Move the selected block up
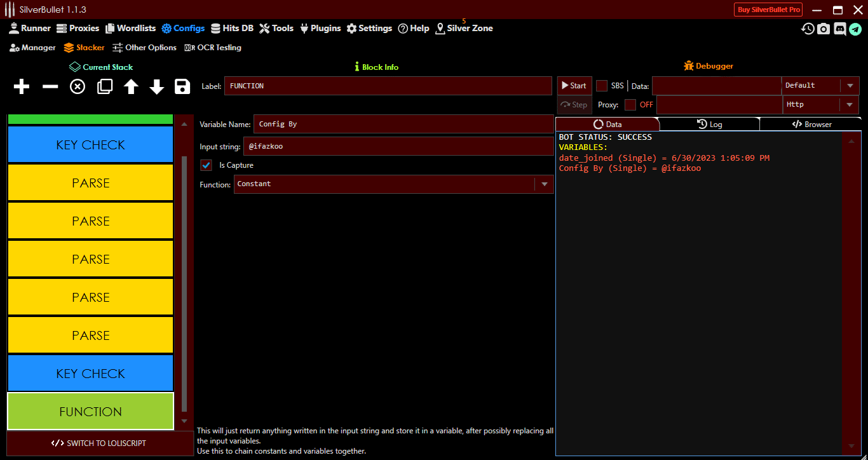868x460 pixels. pyautogui.click(x=130, y=86)
